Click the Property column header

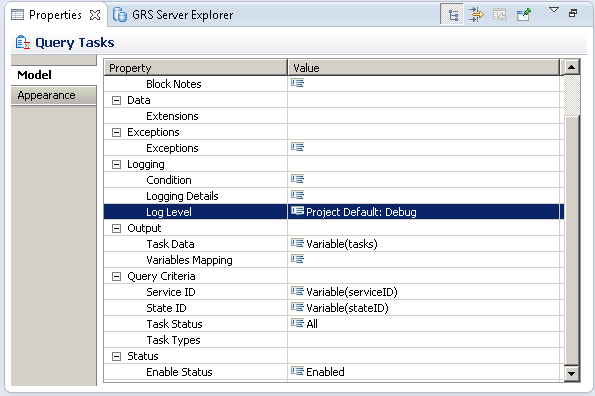pos(195,68)
